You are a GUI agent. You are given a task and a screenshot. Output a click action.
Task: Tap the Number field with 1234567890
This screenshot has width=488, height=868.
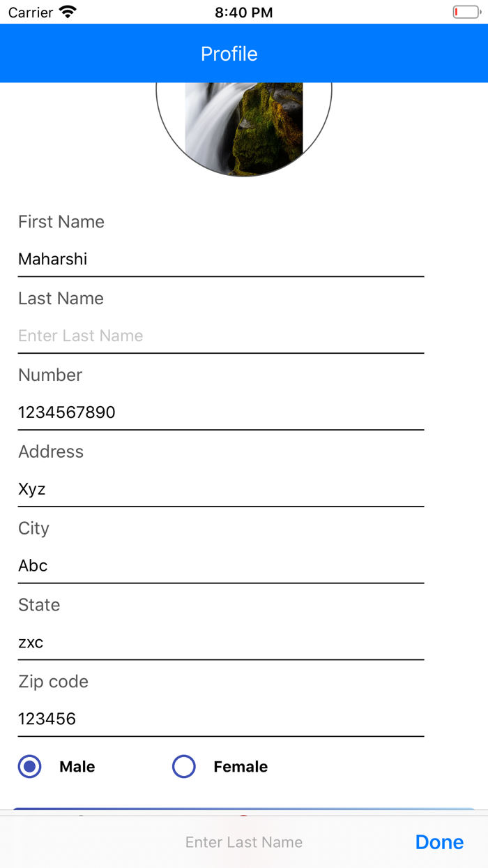[x=220, y=412]
